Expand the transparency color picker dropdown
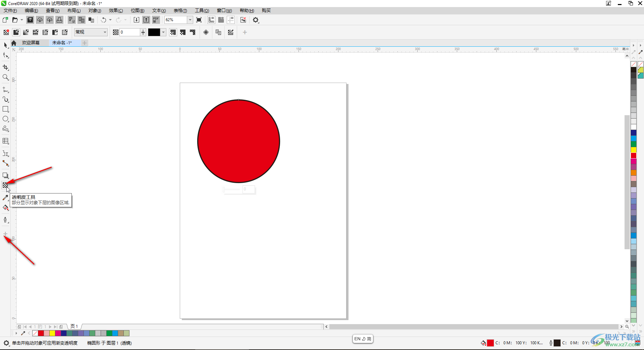Image resolution: width=644 pixels, height=350 pixels. tap(163, 32)
